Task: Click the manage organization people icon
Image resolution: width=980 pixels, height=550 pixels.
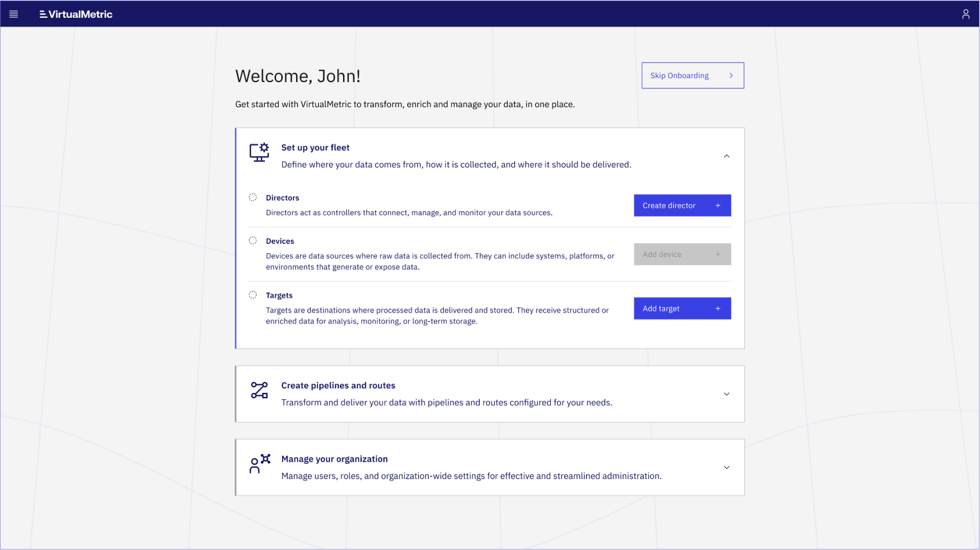Action: [259, 464]
